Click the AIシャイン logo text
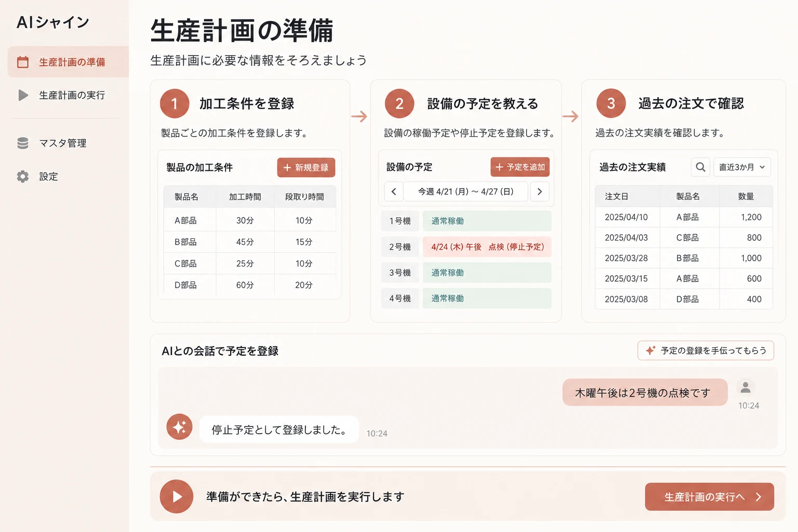 (53, 22)
